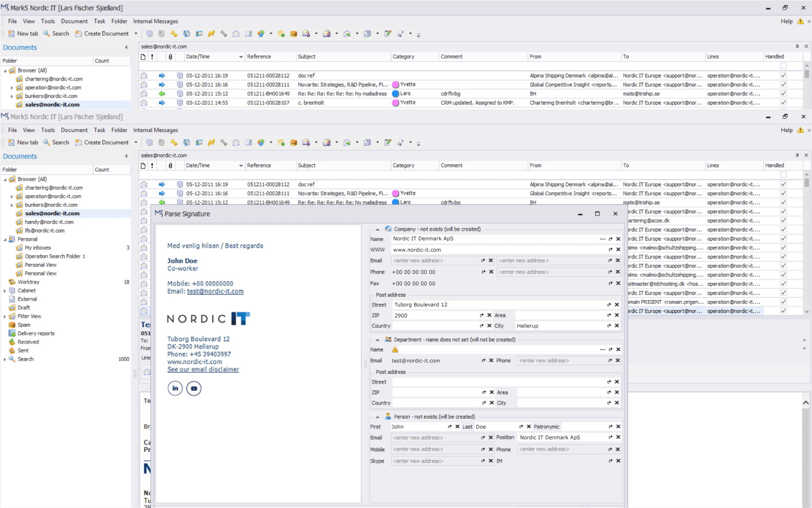Clear the Person Last name Doe
Image resolution: width=812 pixels, height=508 pixels.
pyautogui.click(x=528, y=427)
